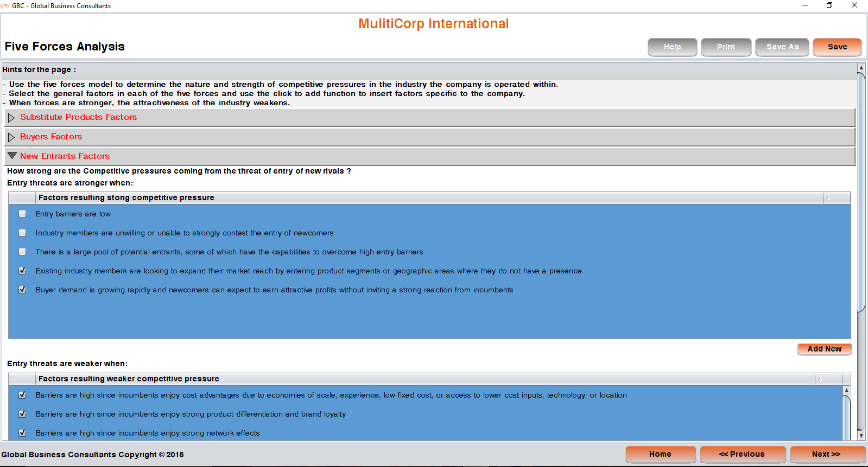Sort 'Factors resulting stong competitive pressure' column

[828, 198]
